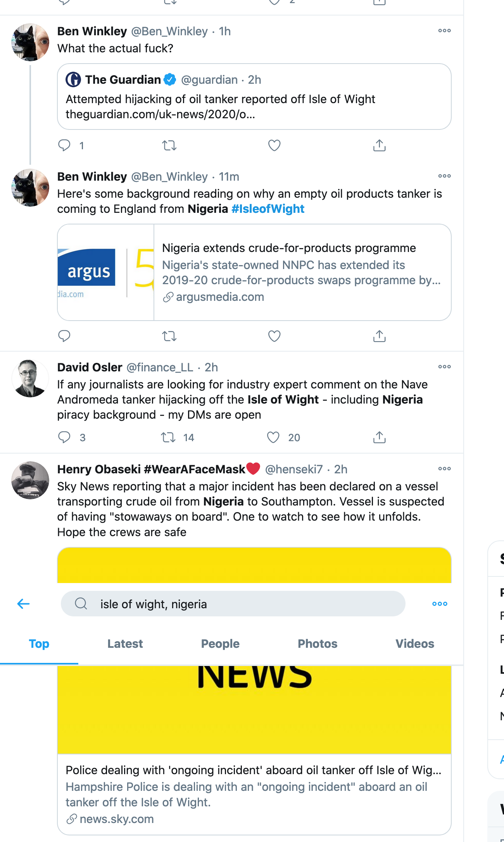The width and height of the screenshot is (504, 842).
Task: Share David Osler's tweet
Action: pos(379,438)
